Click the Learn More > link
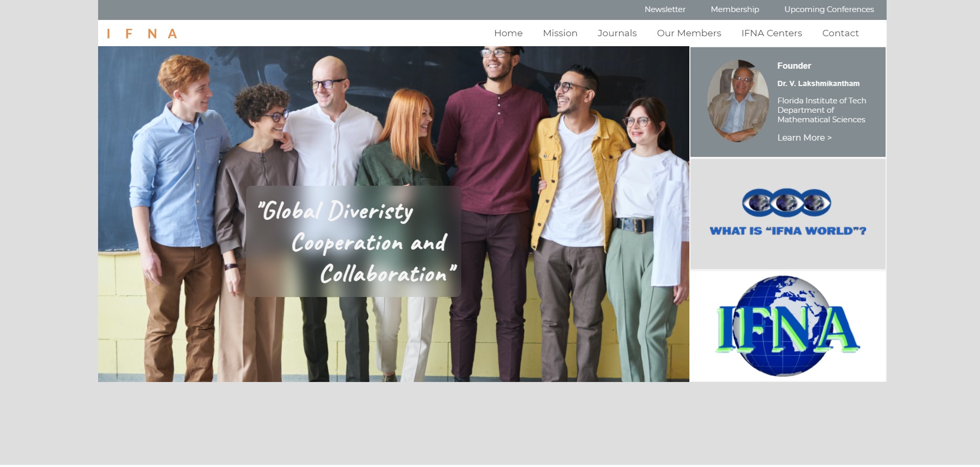 coord(804,137)
